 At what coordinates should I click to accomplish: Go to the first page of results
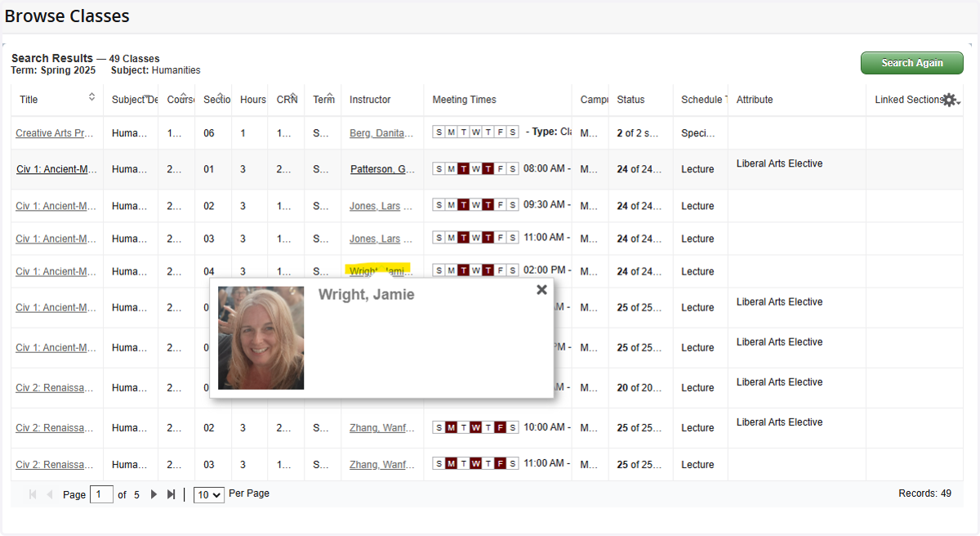[x=33, y=494]
